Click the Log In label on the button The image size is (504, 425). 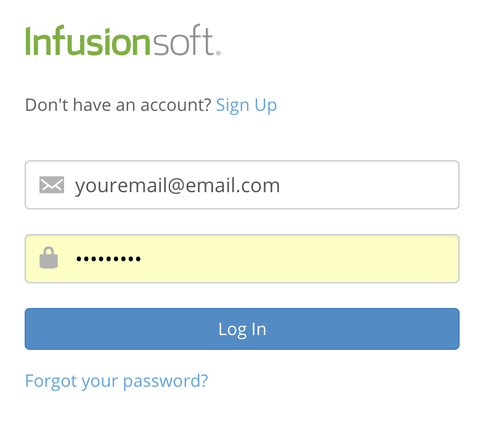tap(242, 330)
